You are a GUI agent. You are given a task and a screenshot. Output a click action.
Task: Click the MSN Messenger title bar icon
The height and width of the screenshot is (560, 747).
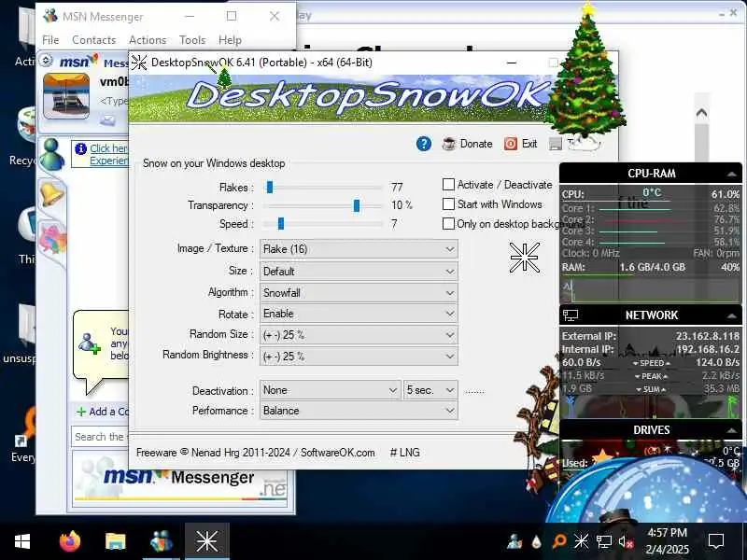(50, 16)
